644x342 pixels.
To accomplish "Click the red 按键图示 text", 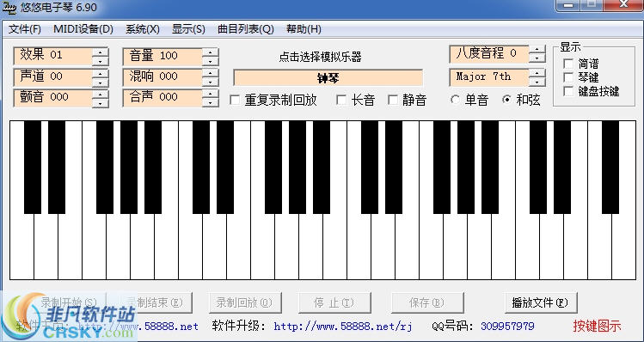I will click(x=598, y=326).
